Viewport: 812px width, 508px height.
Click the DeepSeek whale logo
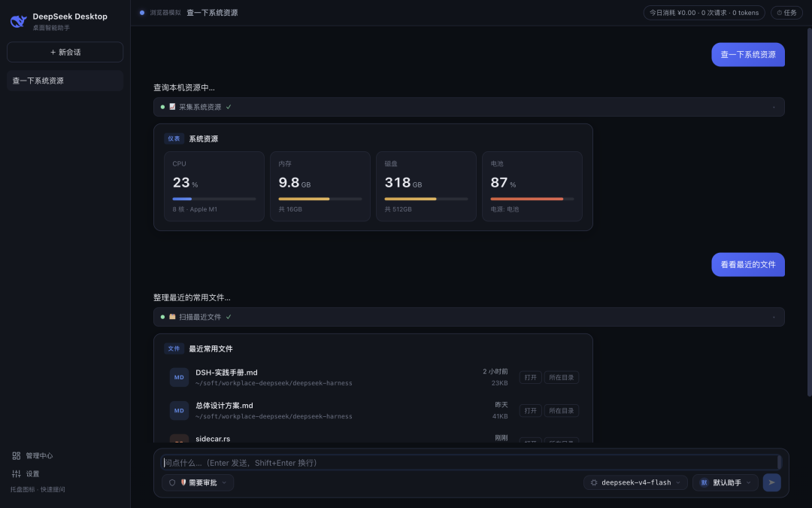pyautogui.click(x=19, y=21)
